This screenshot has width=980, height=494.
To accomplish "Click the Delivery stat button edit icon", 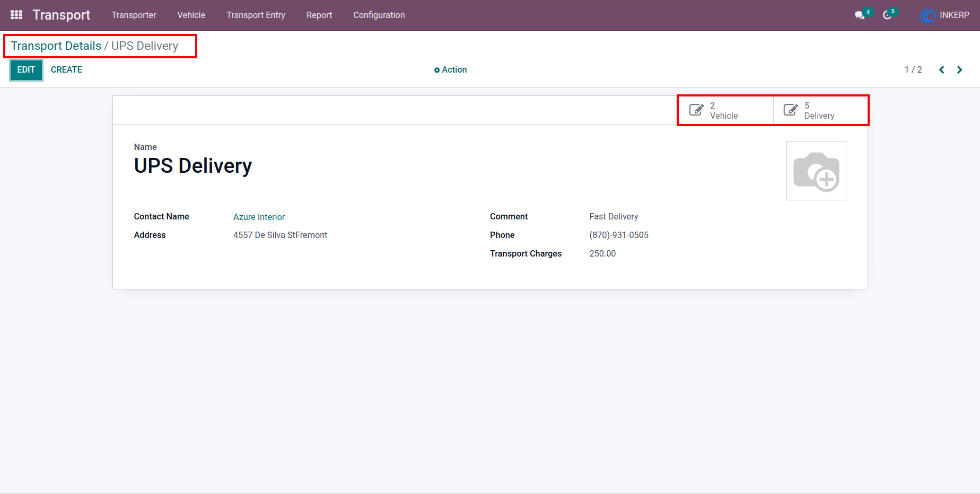I will click(x=791, y=110).
